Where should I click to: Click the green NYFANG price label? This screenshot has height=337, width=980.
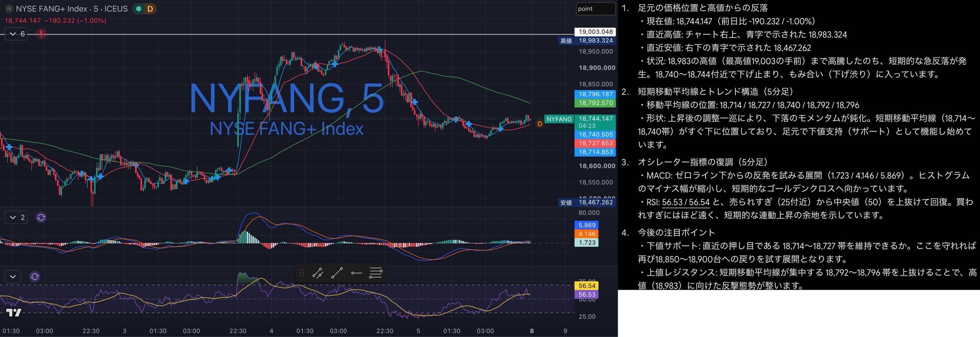click(x=559, y=119)
